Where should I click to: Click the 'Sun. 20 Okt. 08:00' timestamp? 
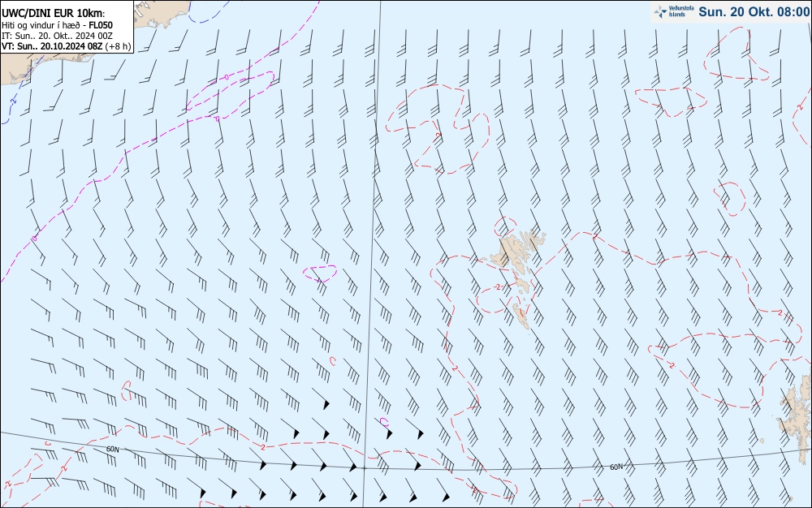[754, 11]
